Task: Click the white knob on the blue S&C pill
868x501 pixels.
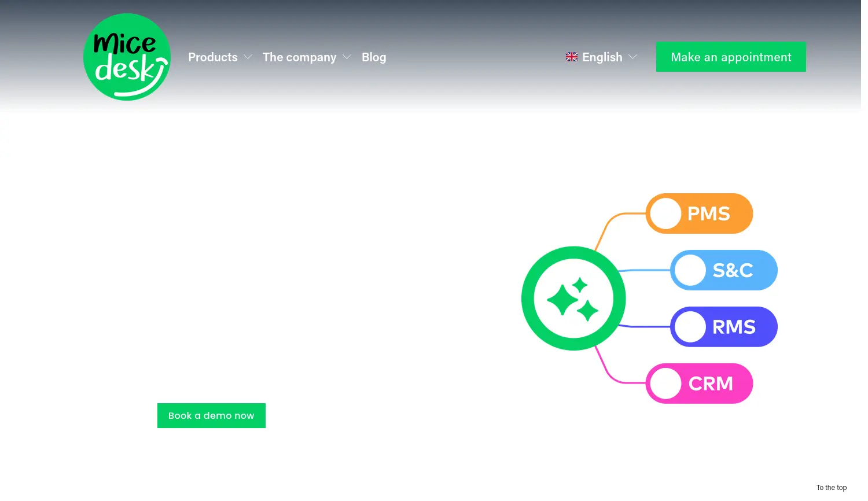Action: point(690,270)
